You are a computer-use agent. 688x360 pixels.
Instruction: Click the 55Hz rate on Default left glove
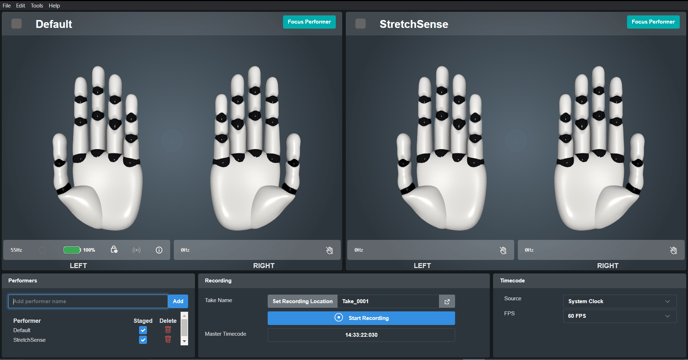click(16, 250)
